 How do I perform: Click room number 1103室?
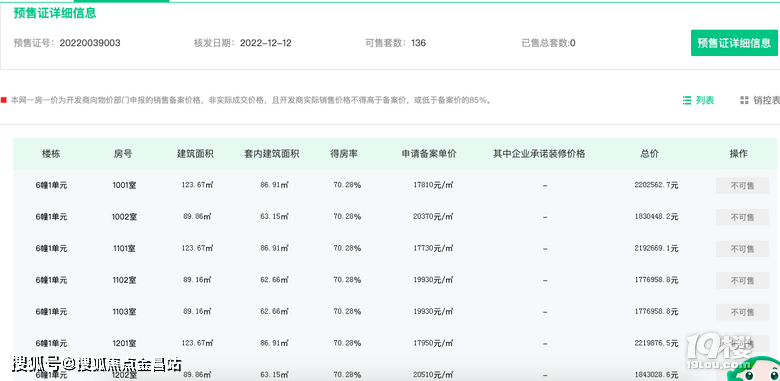tap(124, 311)
